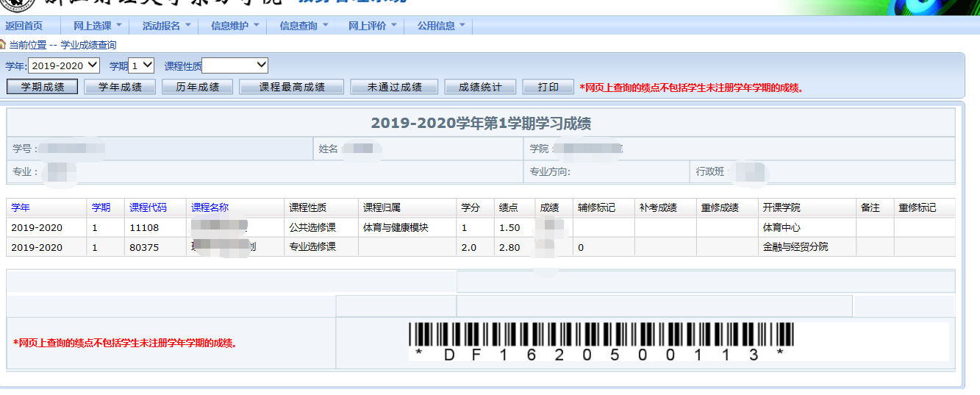980x395 pixels.
Task: Open the empty 课程性质 dropdown
Action: [235, 65]
